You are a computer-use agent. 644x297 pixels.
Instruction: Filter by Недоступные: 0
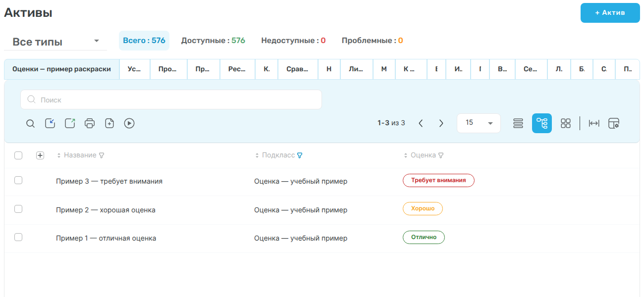293,41
